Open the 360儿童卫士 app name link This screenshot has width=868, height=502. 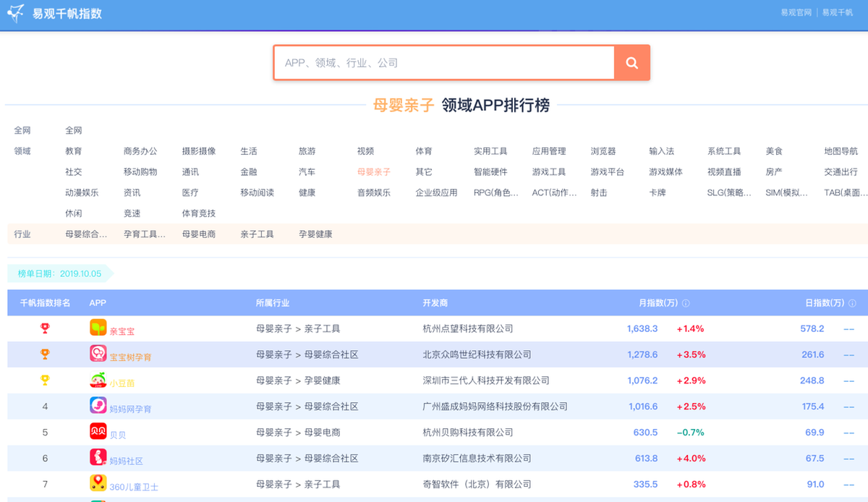click(x=134, y=488)
